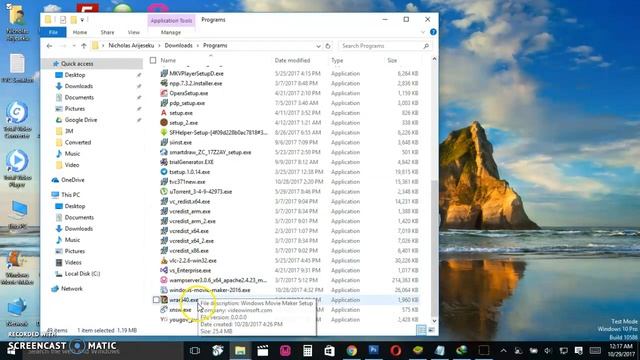Go back using the Back arrow

pyautogui.click(x=49, y=46)
